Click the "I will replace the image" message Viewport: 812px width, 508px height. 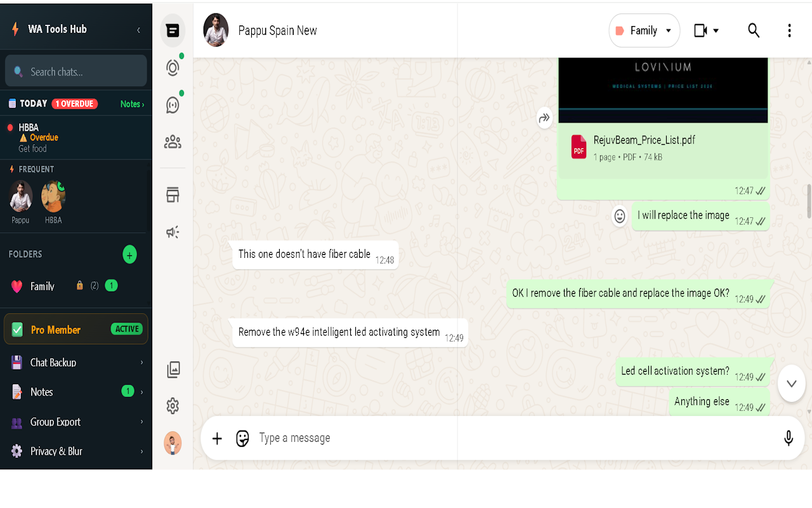(701, 217)
